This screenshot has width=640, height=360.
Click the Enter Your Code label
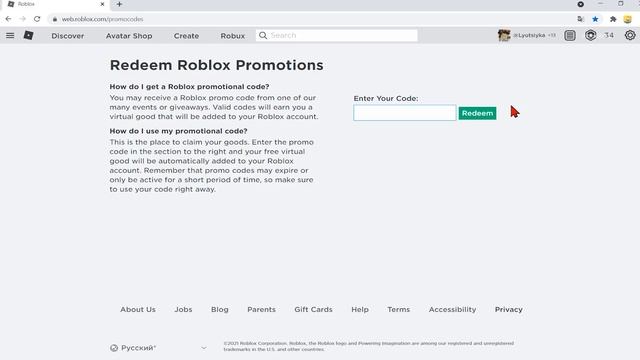point(386,98)
